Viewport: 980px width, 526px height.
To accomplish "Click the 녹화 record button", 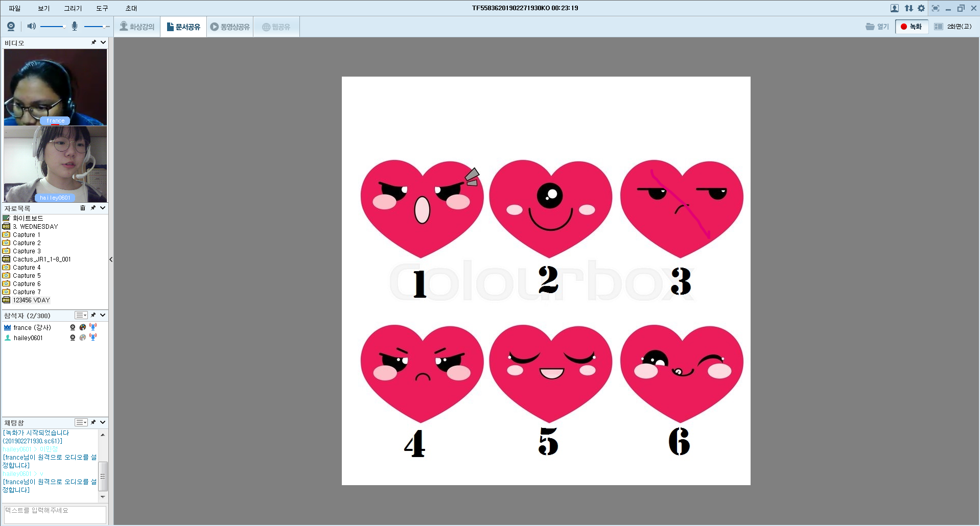I will click(911, 27).
